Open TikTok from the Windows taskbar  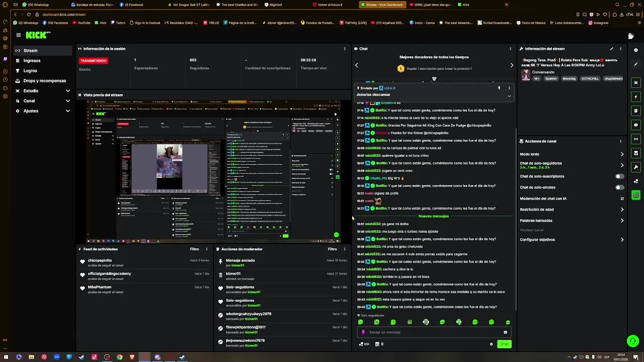[94, 357]
